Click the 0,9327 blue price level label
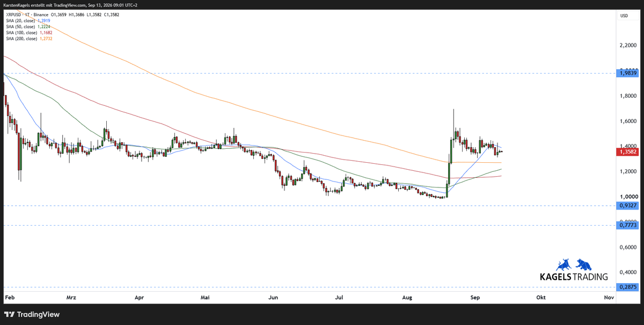Image resolution: width=644 pixels, height=325 pixels. pos(627,205)
